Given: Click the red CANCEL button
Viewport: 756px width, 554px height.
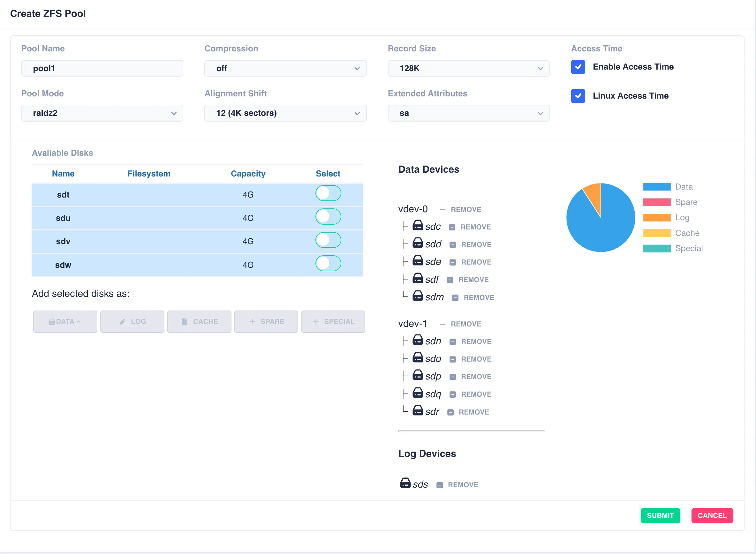Looking at the screenshot, I should 712,515.
